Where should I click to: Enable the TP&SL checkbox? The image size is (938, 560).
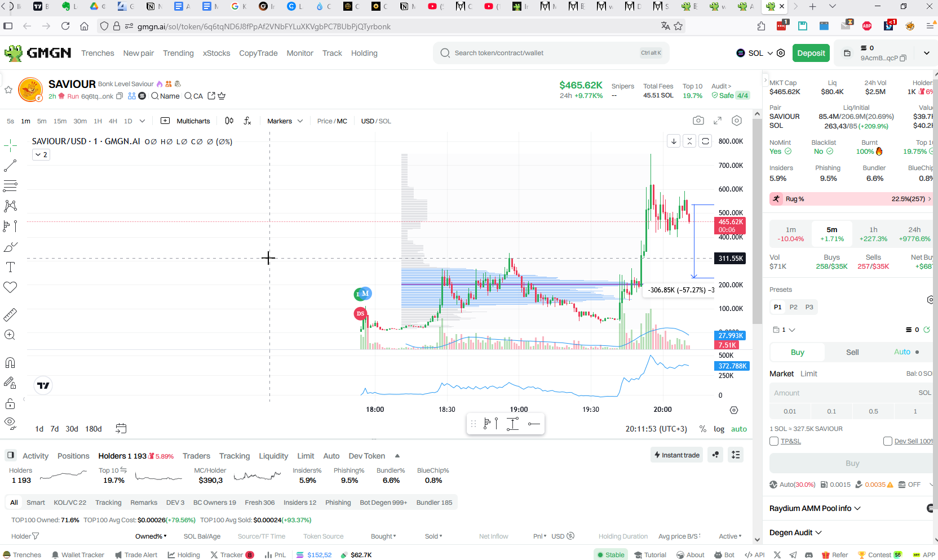(774, 441)
